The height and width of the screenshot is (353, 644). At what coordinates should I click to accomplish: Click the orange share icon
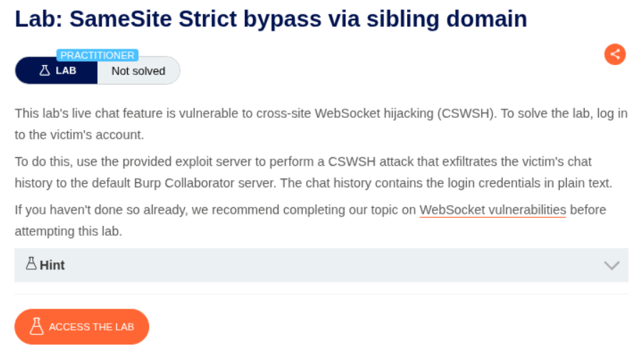point(615,54)
